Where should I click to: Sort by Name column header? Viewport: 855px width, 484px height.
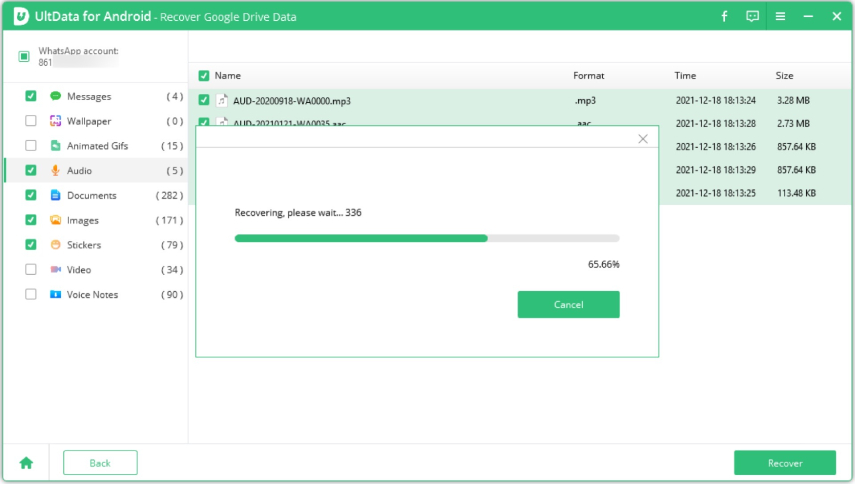tap(227, 76)
